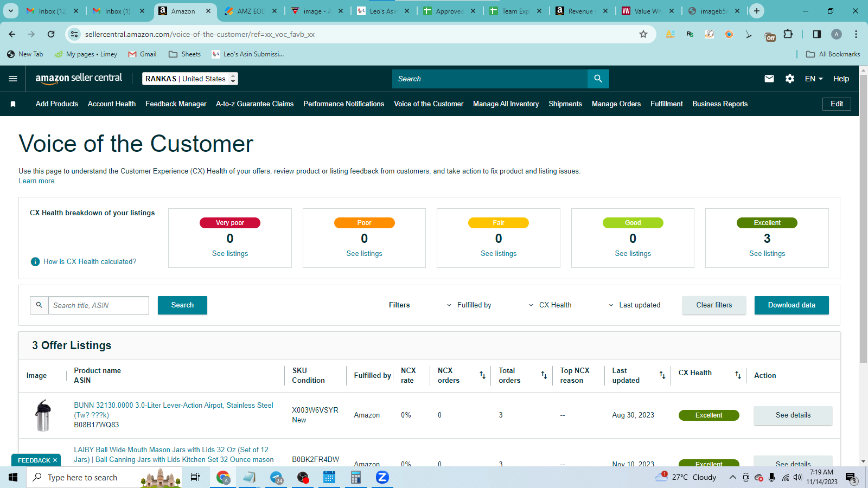Click the bookmark flag icon beside Add Products
868x488 pixels.
[13, 104]
